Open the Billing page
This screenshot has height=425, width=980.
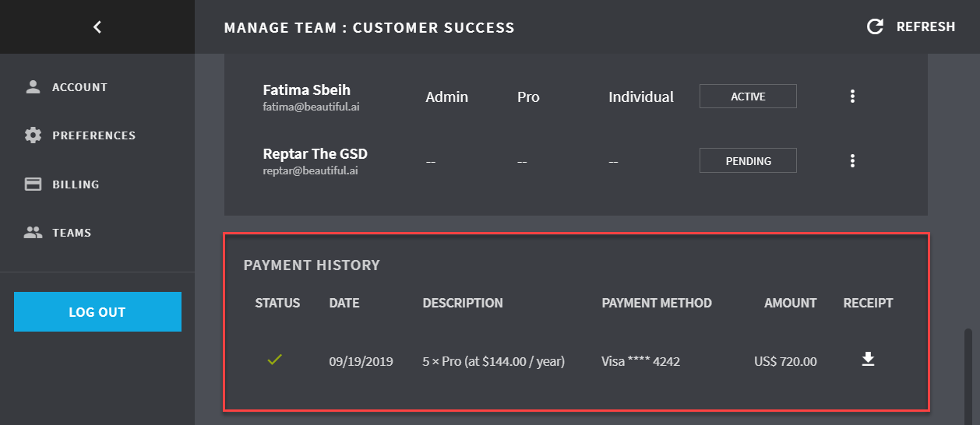coord(76,184)
